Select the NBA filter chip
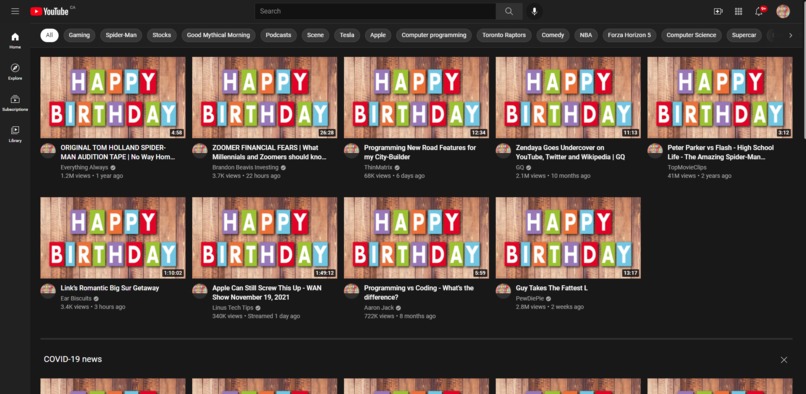 (585, 35)
